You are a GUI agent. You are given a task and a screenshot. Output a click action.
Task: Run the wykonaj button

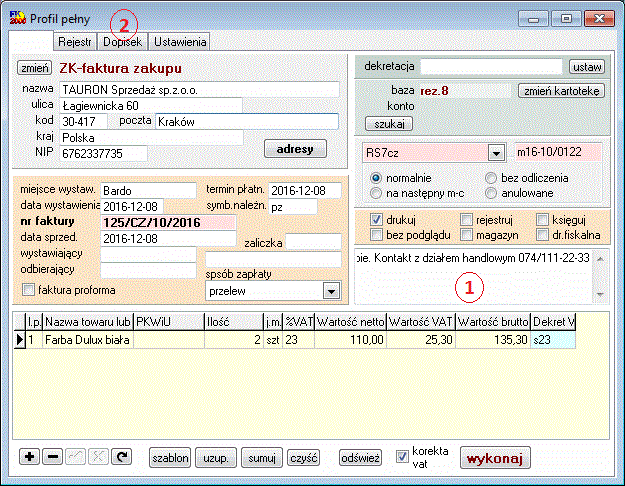[495, 458]
